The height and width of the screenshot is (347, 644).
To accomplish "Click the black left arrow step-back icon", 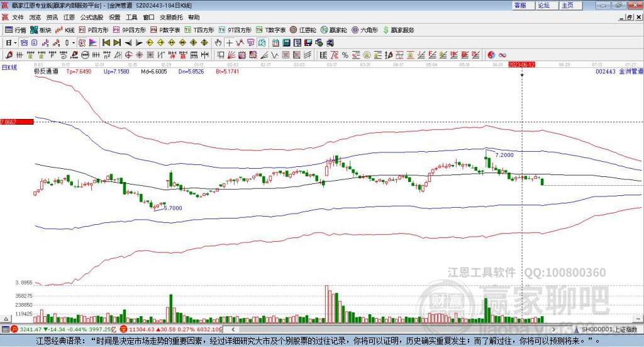I will coord(128,43).
